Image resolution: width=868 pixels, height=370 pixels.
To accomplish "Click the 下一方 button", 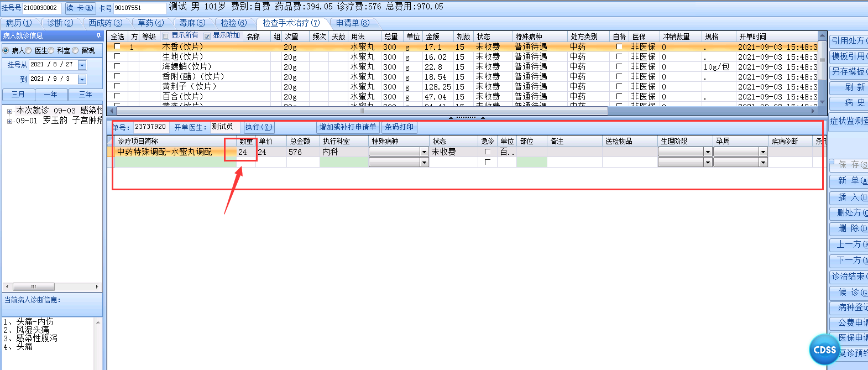I will tap(849, 260).
